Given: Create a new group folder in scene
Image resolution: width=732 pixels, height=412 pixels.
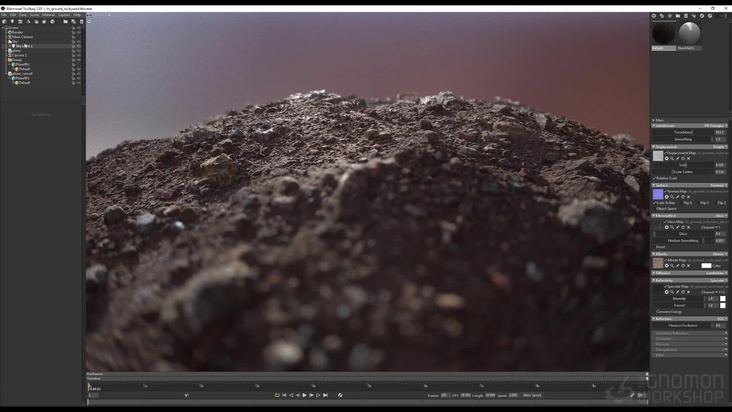Looking at the screenshot, I should point(65,21).
